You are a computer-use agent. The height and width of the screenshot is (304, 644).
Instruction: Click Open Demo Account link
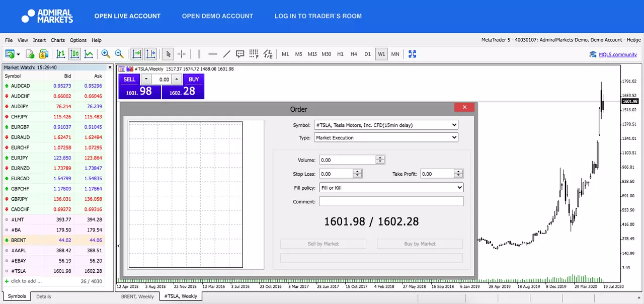point(217,16)
